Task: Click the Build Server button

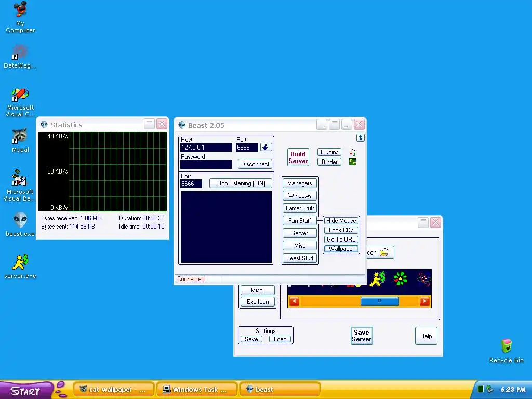Action: click(x=298, y=157)
